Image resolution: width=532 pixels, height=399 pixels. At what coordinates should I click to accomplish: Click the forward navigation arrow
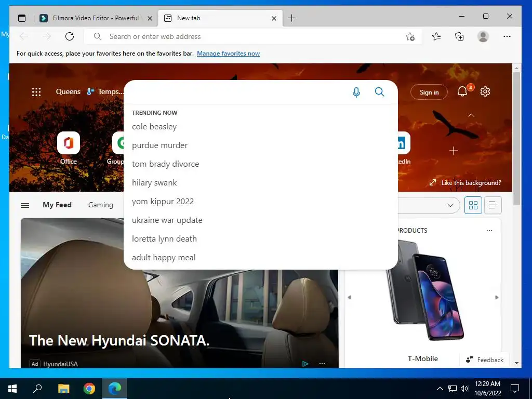point(47,36)
